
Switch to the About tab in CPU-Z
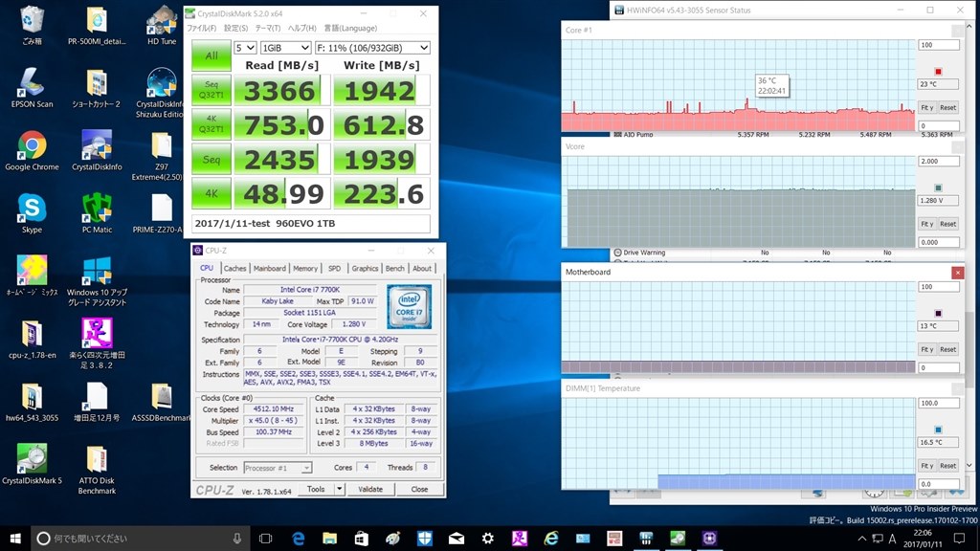coord(422,268)
